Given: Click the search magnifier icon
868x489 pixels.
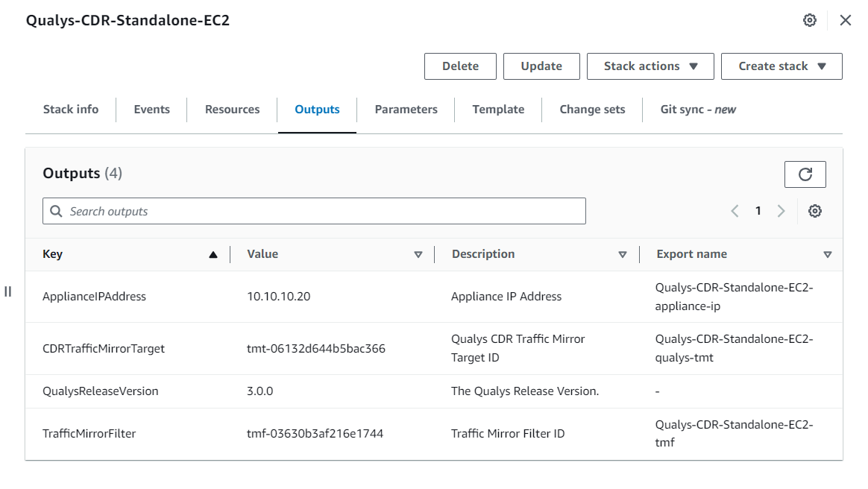Looking at the screenshot, I should 56,211.
